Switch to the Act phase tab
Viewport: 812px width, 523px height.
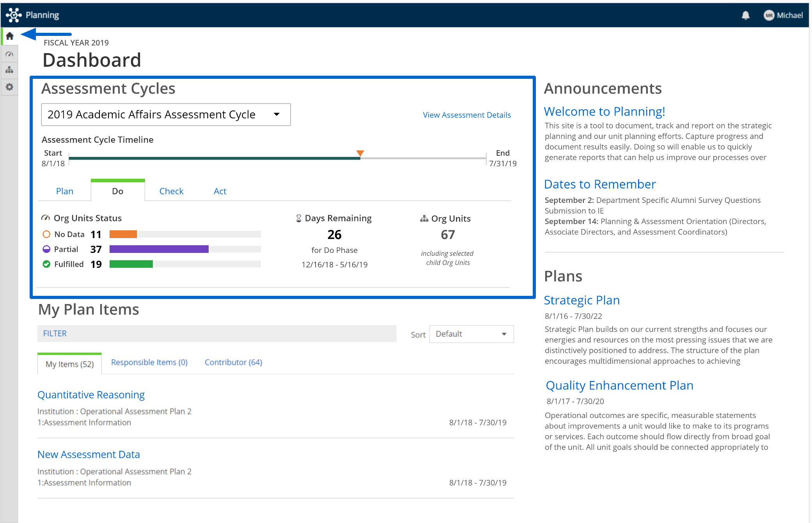(x=220, y=191)
